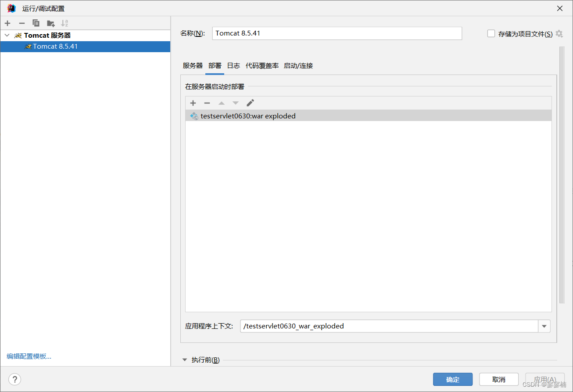The height and width of the screenshot is (392, 573).
Task: Cancel dialog with 取消 button
Action: tap(499, 379)
